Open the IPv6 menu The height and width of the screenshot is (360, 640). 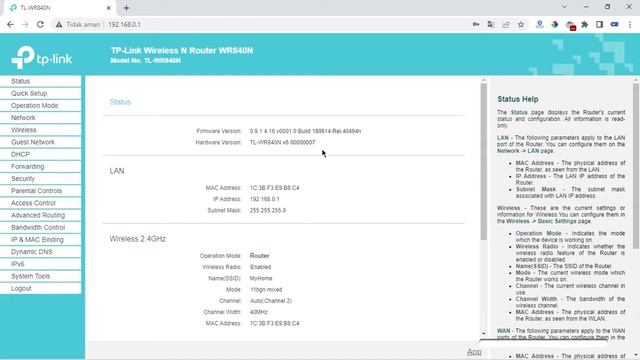pyautogui.click(x=40, y=264)
